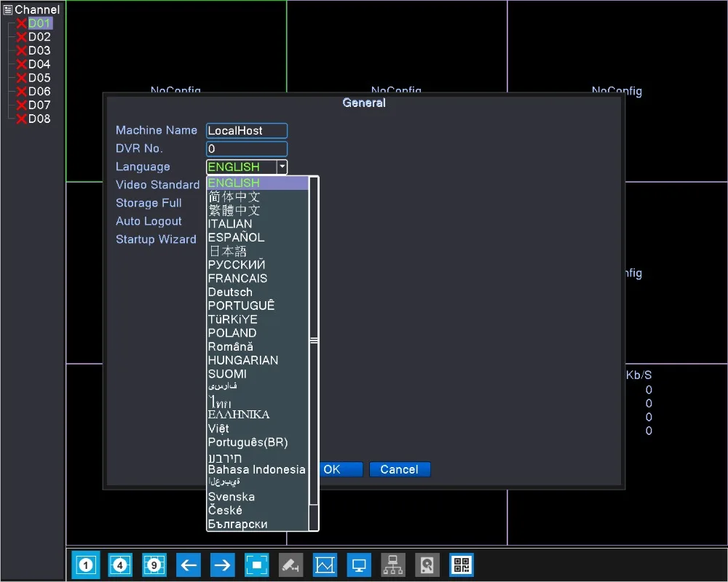This screenshot has width=728, height=582.
Task: Choose FRANCAIS in the language list
Action: (x=257, y=279)
